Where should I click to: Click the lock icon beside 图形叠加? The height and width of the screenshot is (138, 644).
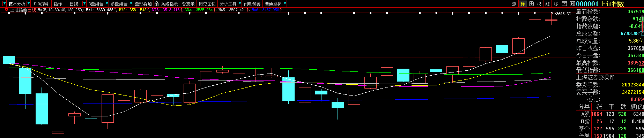pos(156,4)
